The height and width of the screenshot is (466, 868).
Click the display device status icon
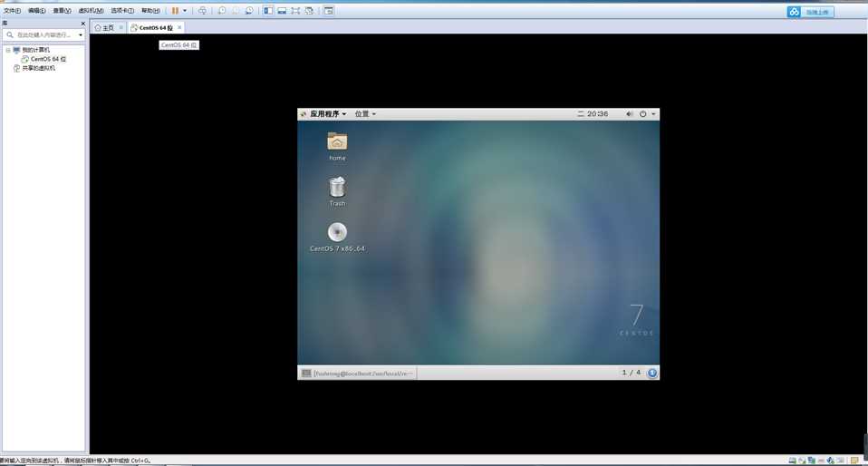[840, 461]
